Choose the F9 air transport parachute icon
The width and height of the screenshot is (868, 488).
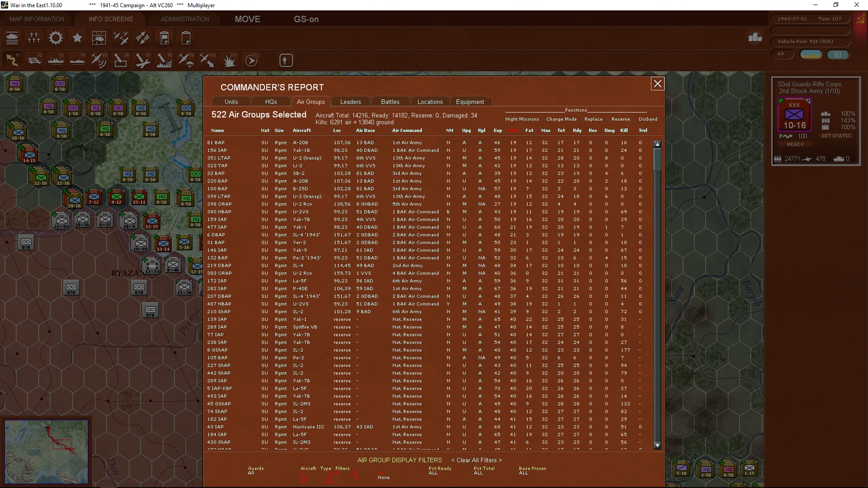[x=186, y=60]
